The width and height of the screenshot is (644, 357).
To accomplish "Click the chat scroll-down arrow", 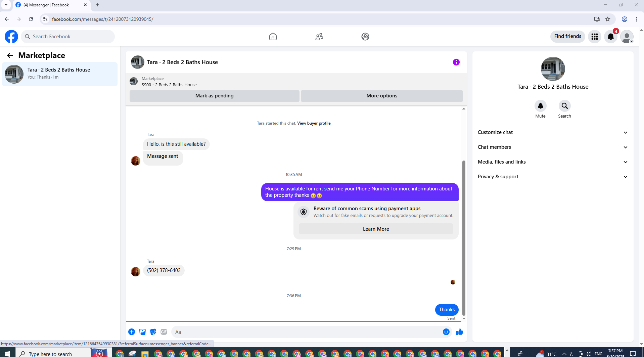I will click(x=464, y=318).
